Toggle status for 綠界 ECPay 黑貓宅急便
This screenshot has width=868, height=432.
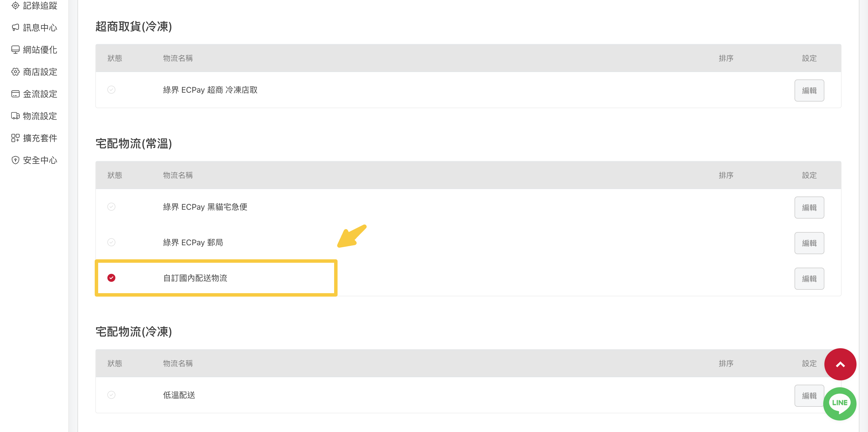coord(111,207)
